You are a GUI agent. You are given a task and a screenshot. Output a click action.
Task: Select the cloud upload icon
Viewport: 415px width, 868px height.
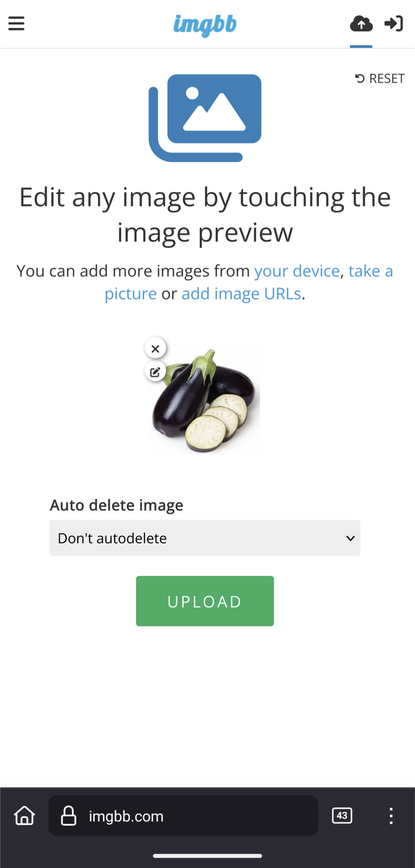(361, 24)
